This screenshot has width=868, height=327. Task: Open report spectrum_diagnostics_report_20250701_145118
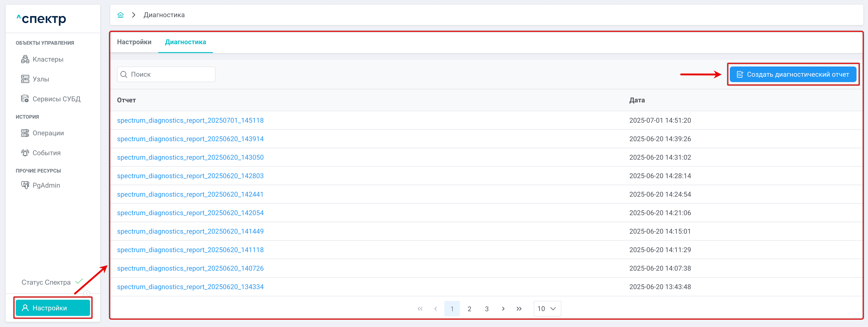[190, 120]
